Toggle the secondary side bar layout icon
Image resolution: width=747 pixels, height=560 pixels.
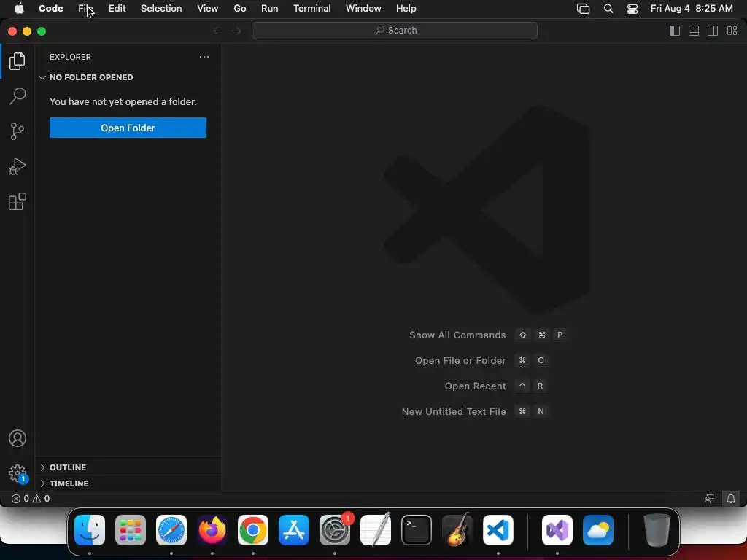[x=713, y=31]
